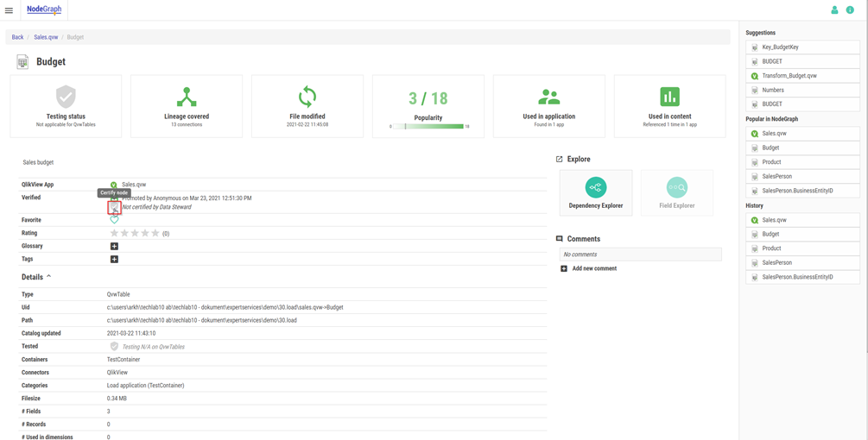Open SalesPerson.BusinessEntityID in Popular list
This screenshot has width=868, height=440.
tap(802, 191)
